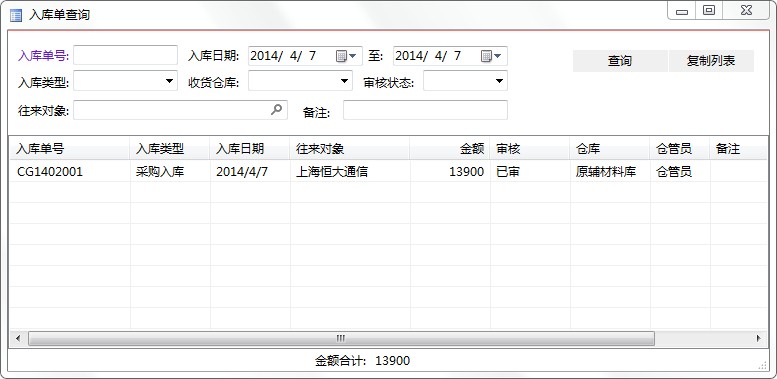Click the horizontal scrollbar thumb
This screenshot has width=777, height=379.
pyautogui.click(x=341, y=338)
